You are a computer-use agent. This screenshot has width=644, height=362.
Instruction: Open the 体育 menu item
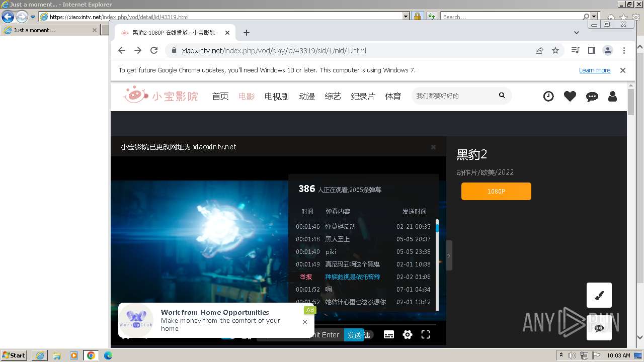tap(393, 96)
